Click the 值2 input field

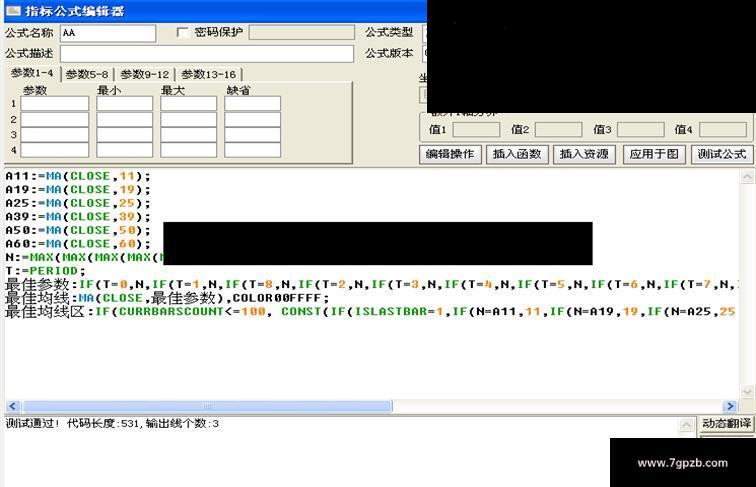click(558, 129)
